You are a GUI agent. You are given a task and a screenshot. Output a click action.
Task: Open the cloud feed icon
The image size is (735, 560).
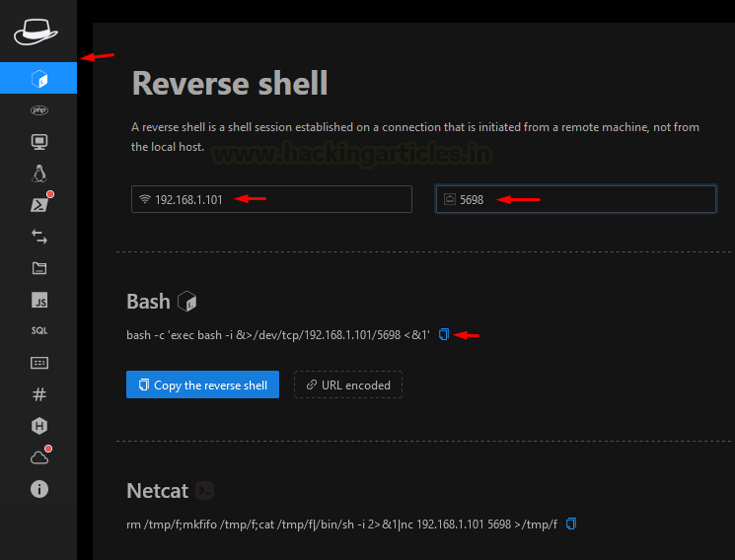click(x=39, y=457)
